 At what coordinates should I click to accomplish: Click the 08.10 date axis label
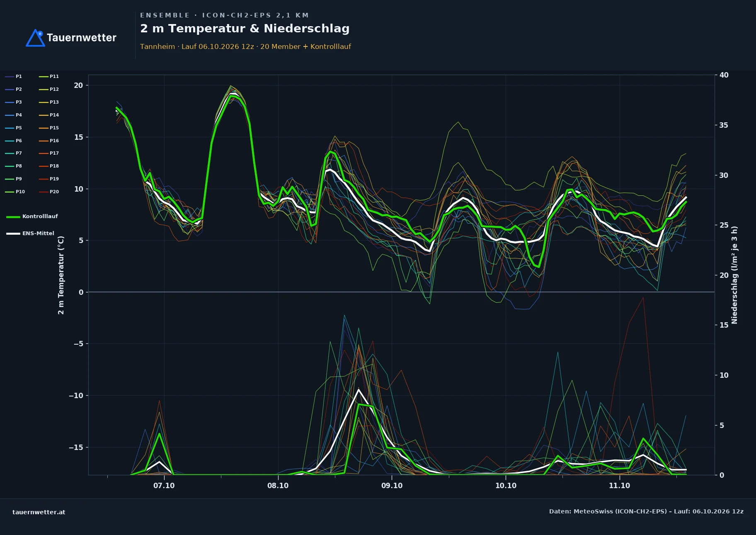[278, 486]
